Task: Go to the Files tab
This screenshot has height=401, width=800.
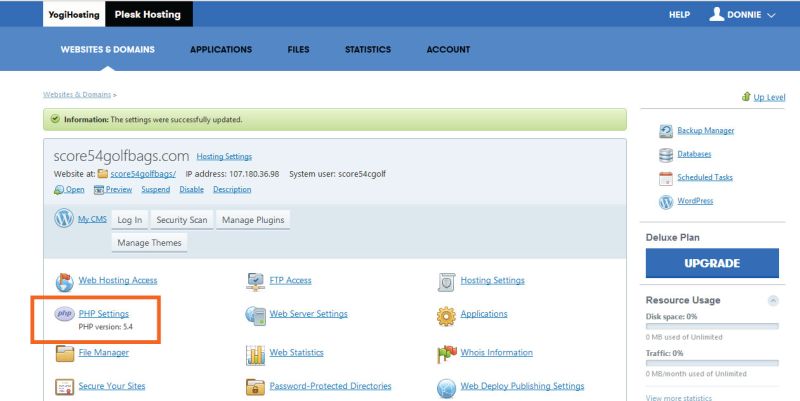Action: (x=298, y=49)
